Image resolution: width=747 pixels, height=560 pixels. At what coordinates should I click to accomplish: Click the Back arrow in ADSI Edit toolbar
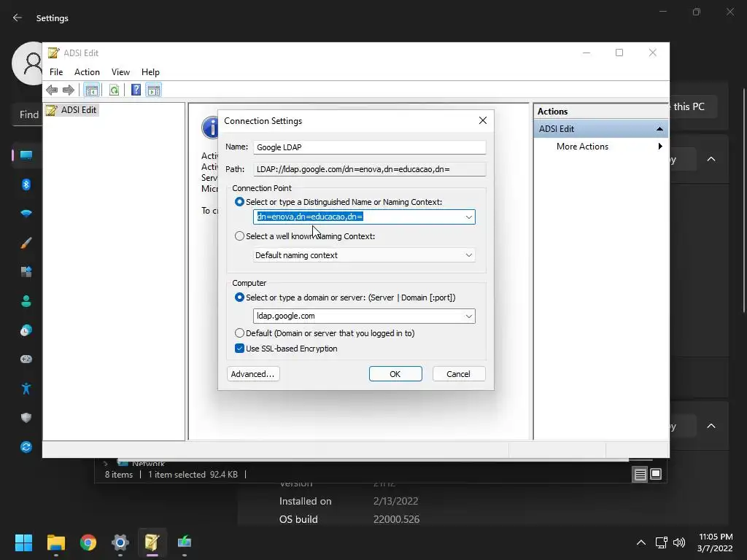point(52,90)
